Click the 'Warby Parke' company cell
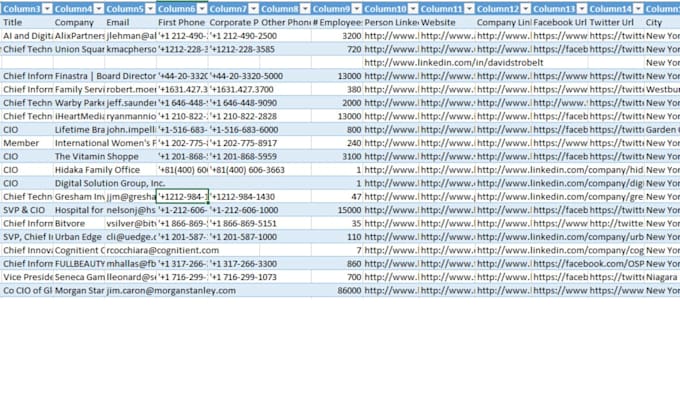 79,103
